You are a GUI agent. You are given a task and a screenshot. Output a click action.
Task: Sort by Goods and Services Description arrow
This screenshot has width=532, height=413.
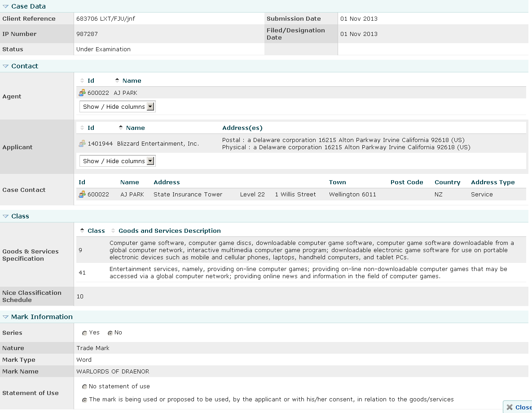pyautogui.click(x=113, y=231)
